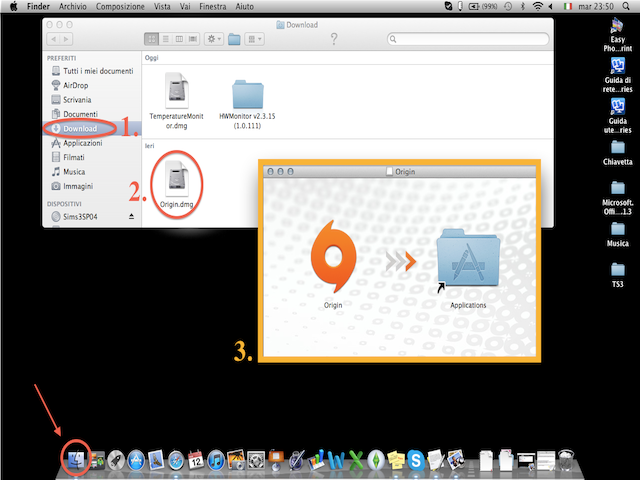Screen dimensions: 640x480
Task: Select Download in the sidebar
Action: [92, 129]
